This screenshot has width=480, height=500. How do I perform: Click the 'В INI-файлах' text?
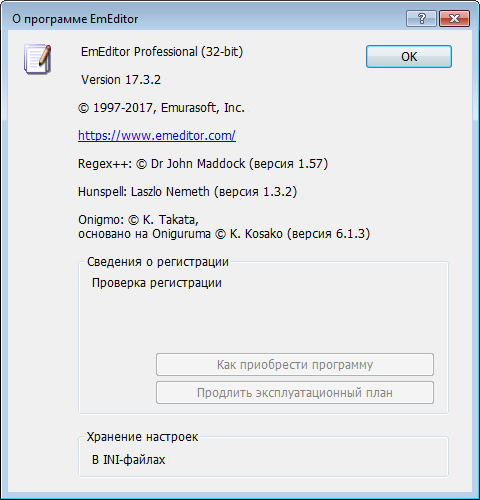point(128,460)
